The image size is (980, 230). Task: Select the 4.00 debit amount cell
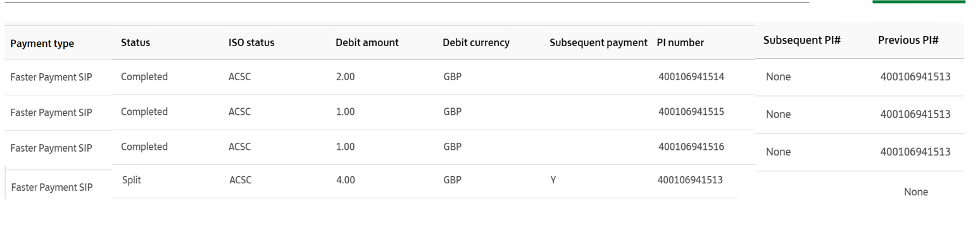point(346,180)
